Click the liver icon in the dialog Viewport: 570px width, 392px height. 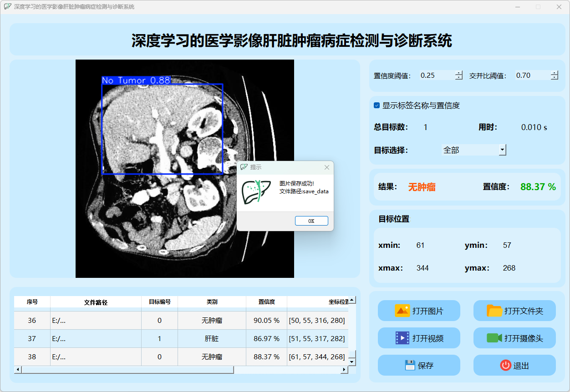point(253,191)
